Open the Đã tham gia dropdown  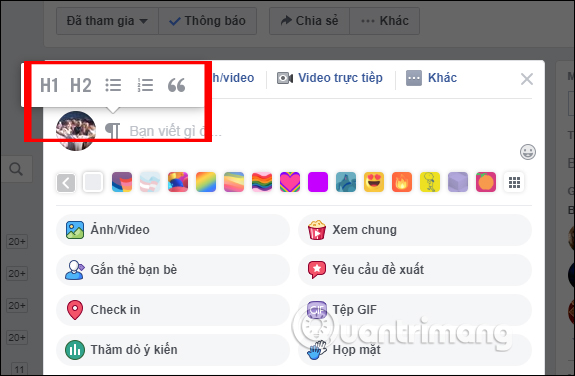(x=107, y=21)
